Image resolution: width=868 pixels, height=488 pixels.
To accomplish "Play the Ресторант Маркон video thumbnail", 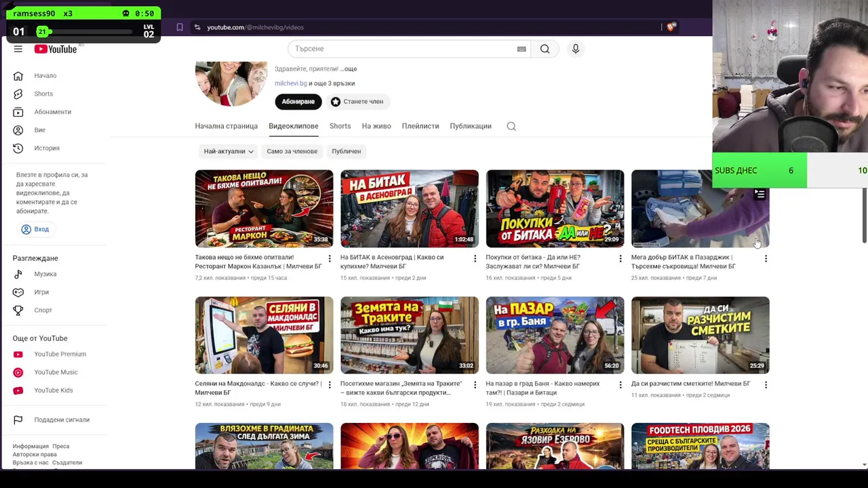I will pyautogui.click(x=264, y=208).
